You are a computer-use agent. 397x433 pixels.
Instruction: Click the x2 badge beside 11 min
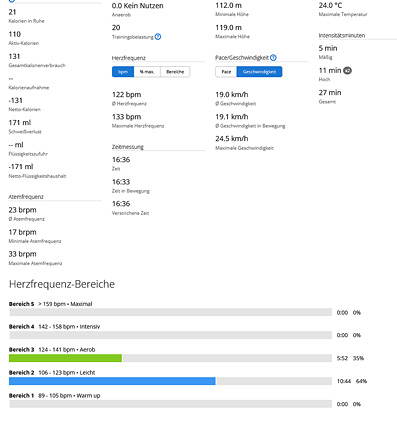pos(347,71)
